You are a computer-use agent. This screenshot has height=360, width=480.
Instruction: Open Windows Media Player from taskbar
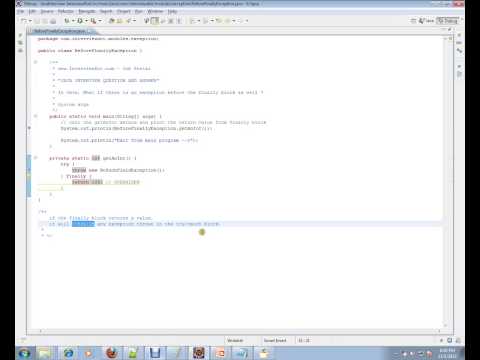pos(89,353)
